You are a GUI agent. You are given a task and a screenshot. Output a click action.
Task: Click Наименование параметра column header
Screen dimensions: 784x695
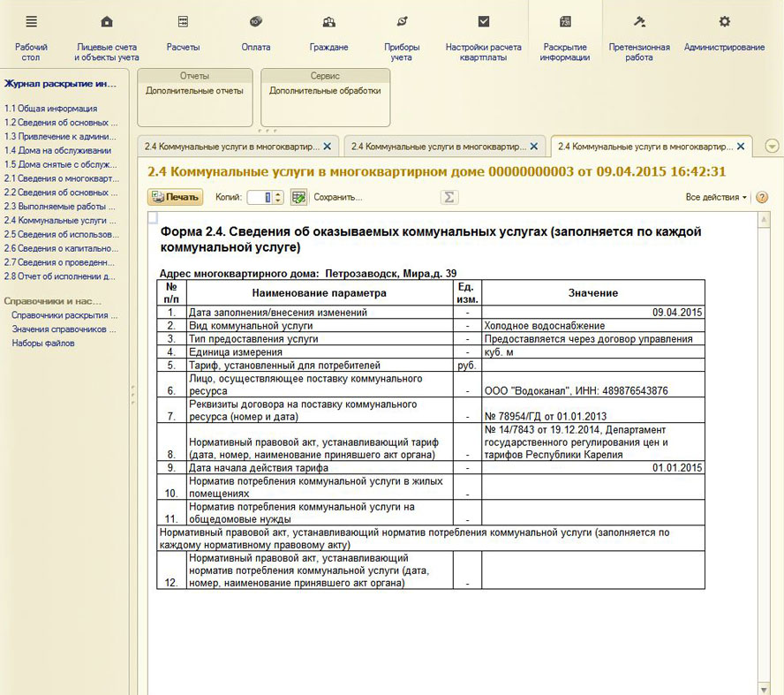(320, 293)
